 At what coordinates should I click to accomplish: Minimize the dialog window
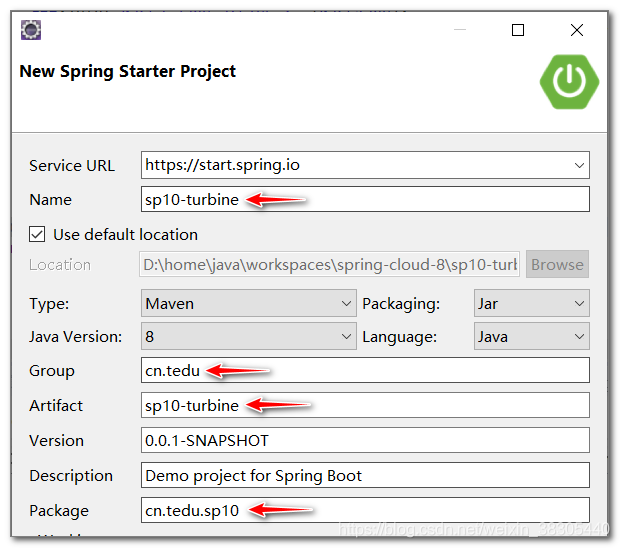pyautogui.click(x=459, y=30)
